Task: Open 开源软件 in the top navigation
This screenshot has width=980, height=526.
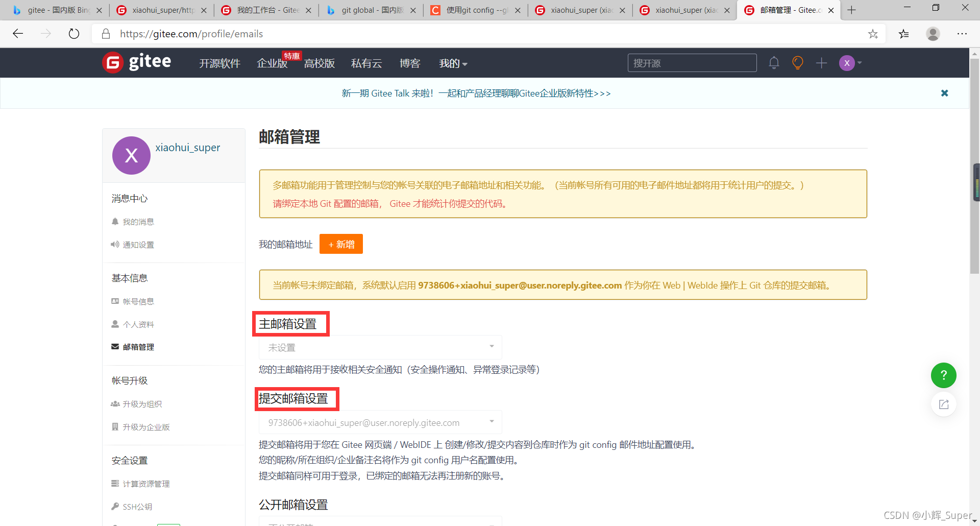Action: pyautogui.click(x=219, y=63)
